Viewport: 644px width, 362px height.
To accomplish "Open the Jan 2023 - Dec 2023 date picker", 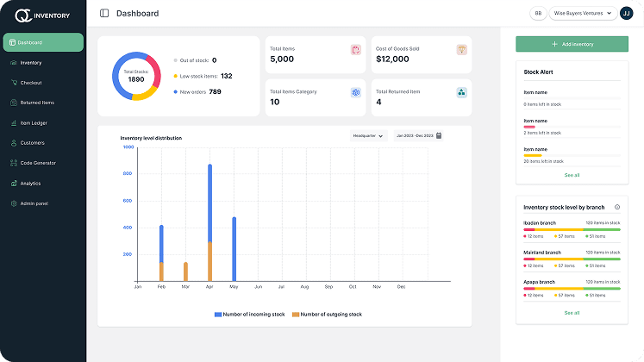I will point(418,136).
